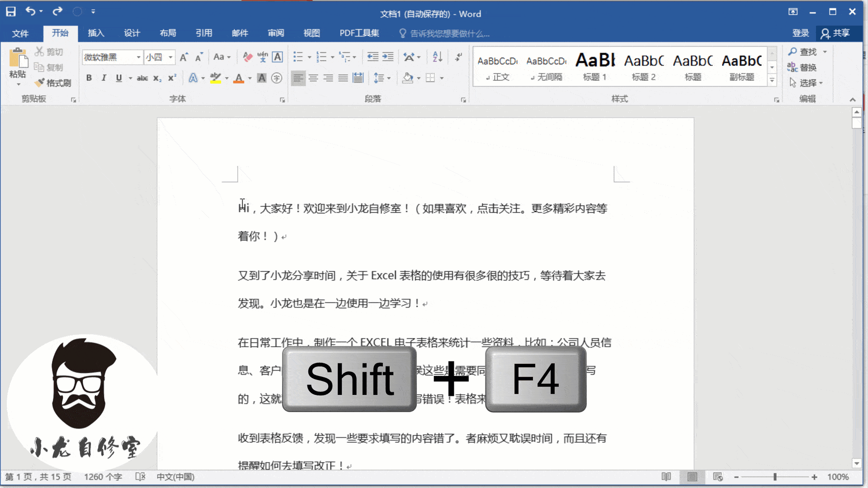Open the borders dropdown arrow
Screen dimensions: 868x488
[x=441, y=78]
